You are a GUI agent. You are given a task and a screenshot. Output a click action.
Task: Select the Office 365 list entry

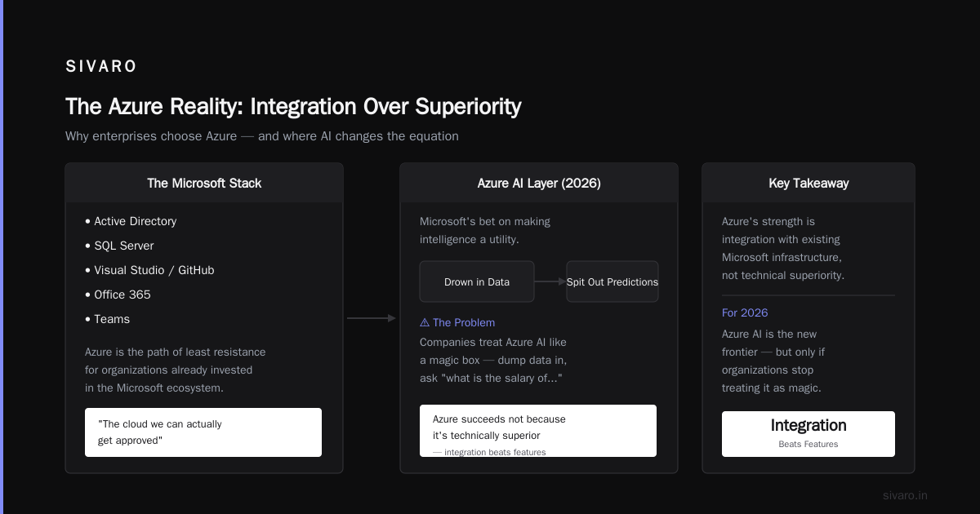pyautogui.click(x=118, y=295)
